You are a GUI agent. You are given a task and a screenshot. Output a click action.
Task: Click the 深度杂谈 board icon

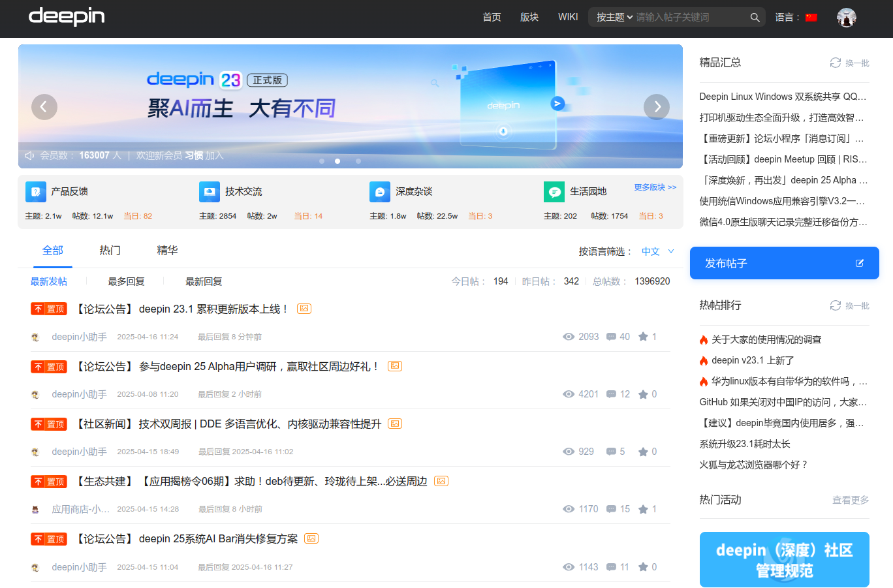coord(380,192)
